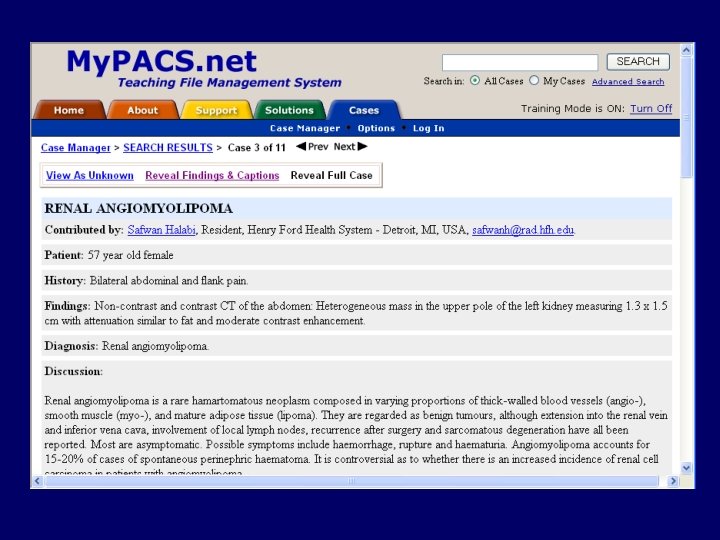Viewport: 720px width, 540px height.
Task: Open the Cases tab
Action: click(x=364, y=110)
